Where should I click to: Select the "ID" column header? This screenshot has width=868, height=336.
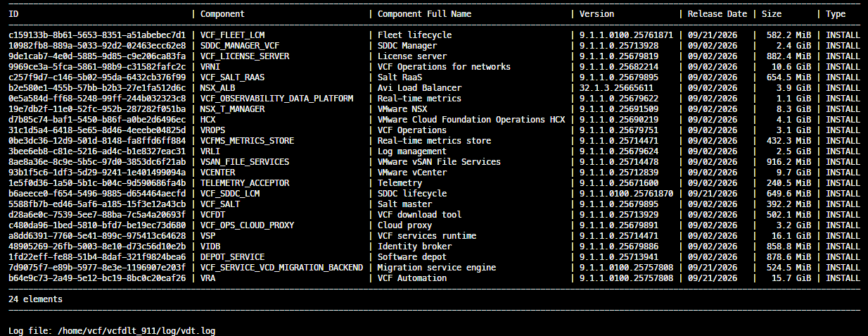point(13,14)
